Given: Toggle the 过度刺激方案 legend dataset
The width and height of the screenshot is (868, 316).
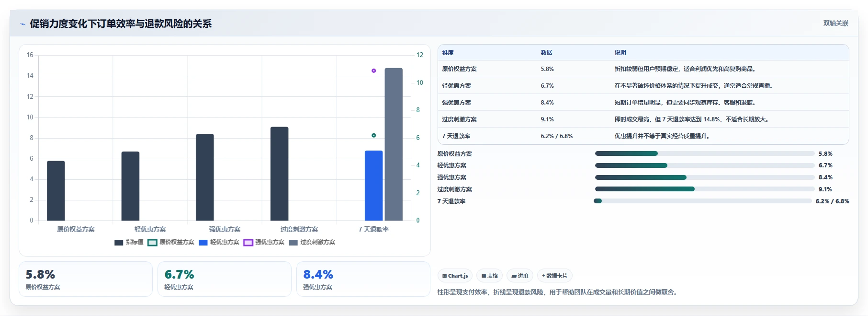Looking at the screenshot, I should tap(312, 242).
